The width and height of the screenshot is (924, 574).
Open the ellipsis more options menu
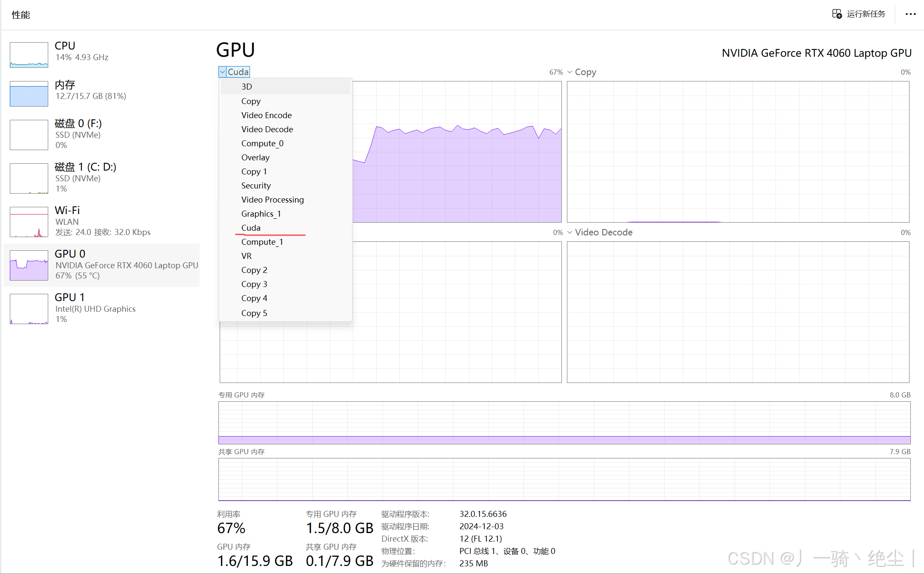[910, 14]
